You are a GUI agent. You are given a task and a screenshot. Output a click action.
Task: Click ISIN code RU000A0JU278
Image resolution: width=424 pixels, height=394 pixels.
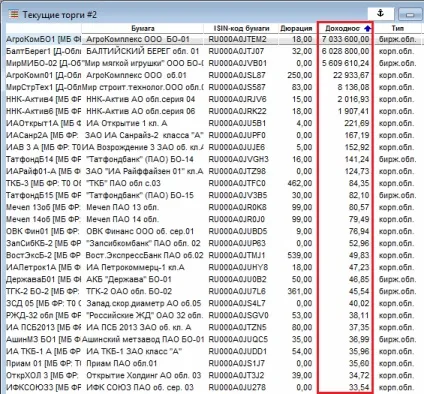click(x=237, y=387)
